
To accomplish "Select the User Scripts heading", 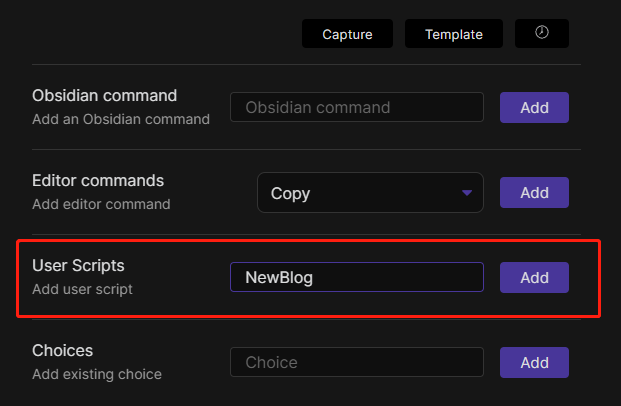I will (78, 265).
